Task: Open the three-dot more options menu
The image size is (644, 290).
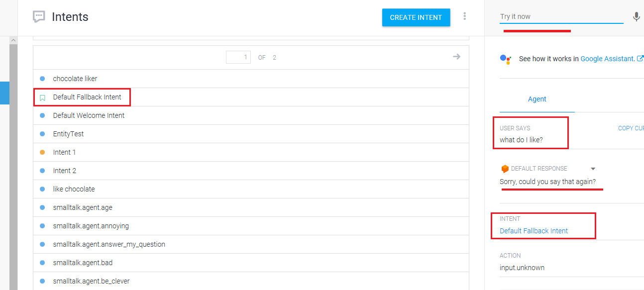Action: 465,16
